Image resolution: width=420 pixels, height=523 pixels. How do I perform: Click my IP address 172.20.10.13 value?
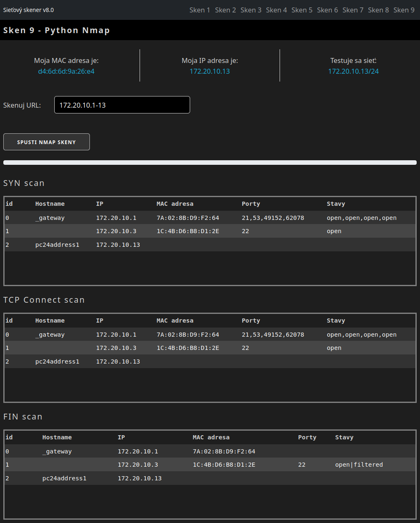pos(210,71)
